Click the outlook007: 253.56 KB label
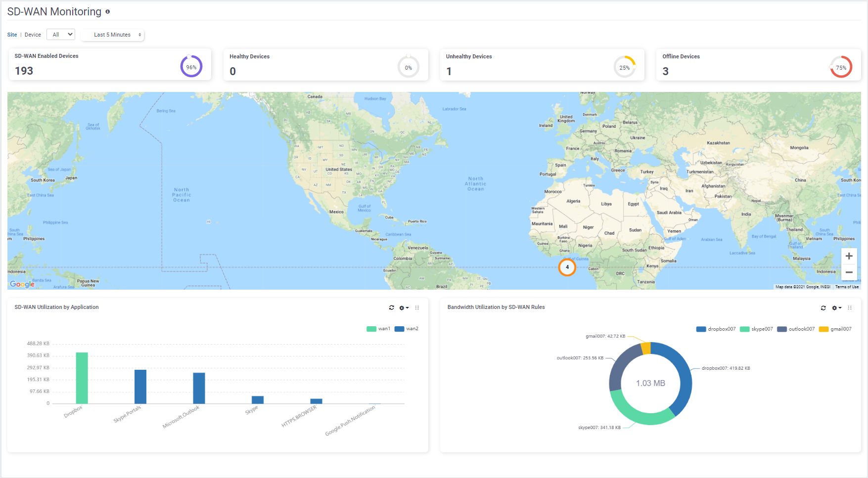 [x=580, y=358]
